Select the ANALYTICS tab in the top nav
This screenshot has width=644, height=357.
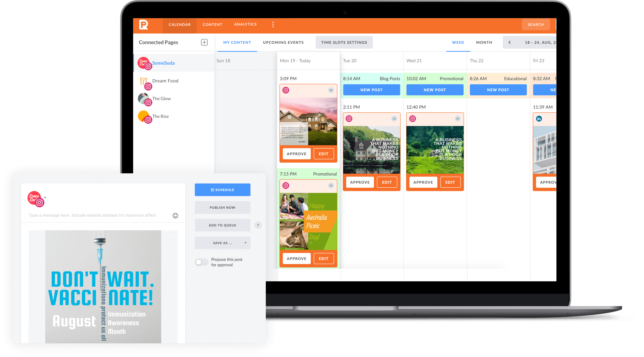245,25
